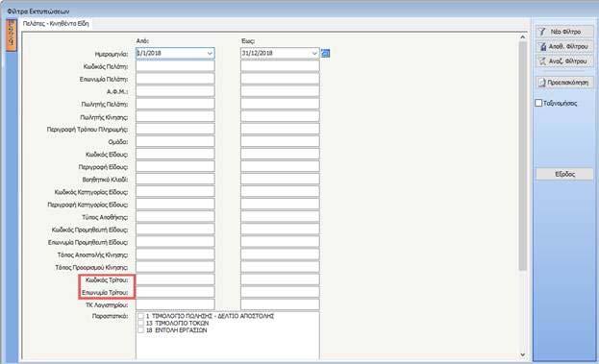Focus the Έως field for Κωδικός Τρίτου
The image size is (599, 364).
click(280, 279)
